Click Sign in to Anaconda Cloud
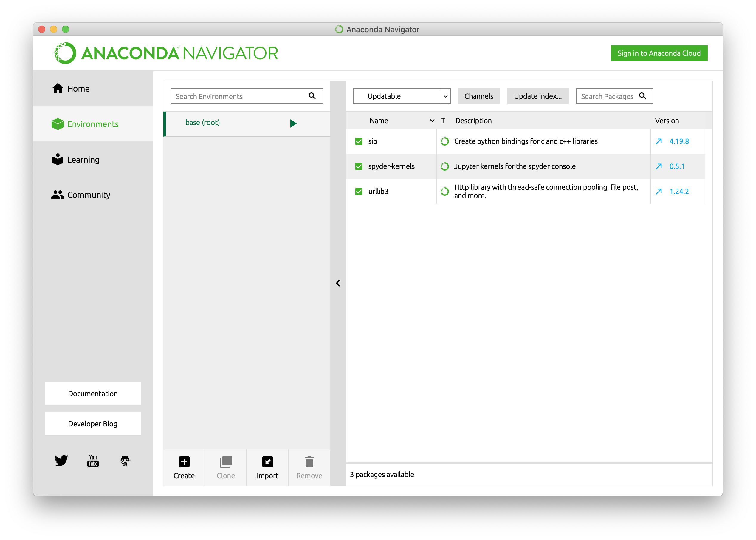This screenshot has width=756, height=540. click(x=659, y=53)
